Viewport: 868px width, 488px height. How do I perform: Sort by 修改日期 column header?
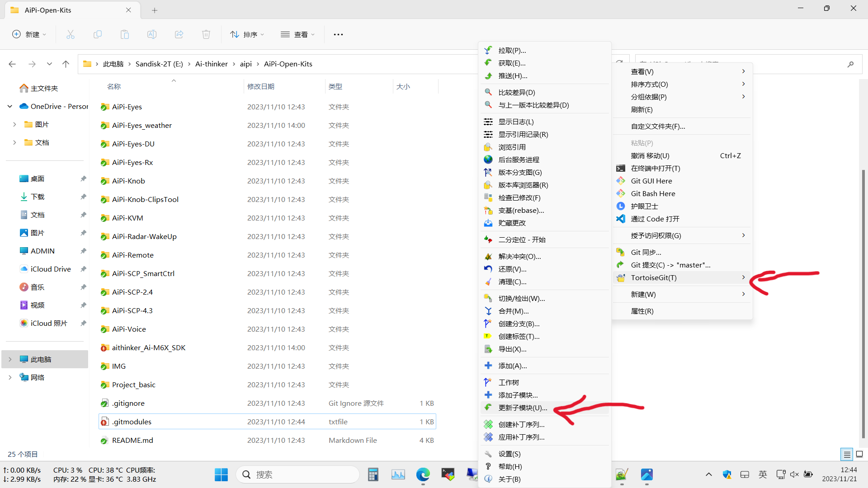pos(284,86)
